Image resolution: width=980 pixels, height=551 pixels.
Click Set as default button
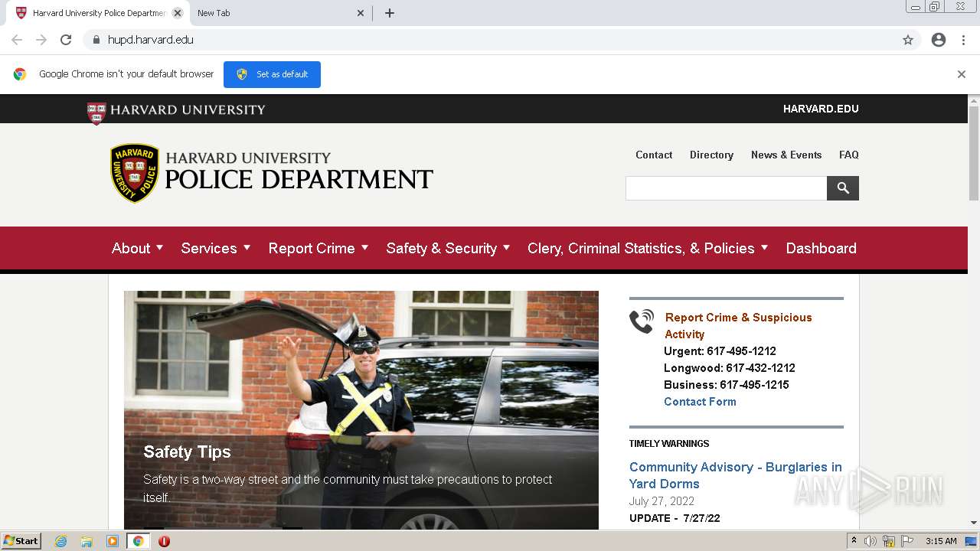tap(272, 74)
